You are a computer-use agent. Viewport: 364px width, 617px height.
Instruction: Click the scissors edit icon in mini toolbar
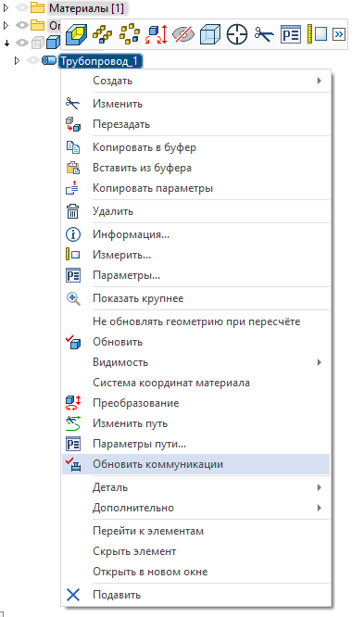[264, 34]
